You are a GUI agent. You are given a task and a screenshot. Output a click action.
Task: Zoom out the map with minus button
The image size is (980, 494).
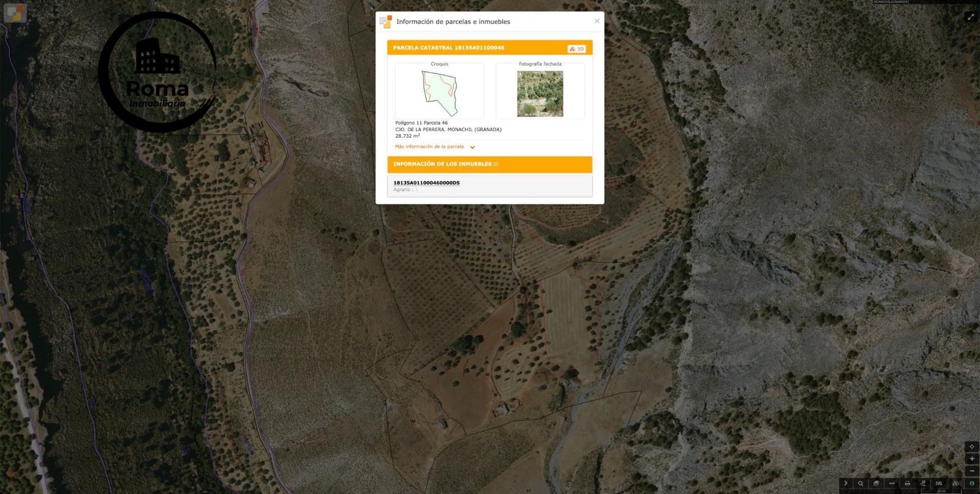(971, 471)
